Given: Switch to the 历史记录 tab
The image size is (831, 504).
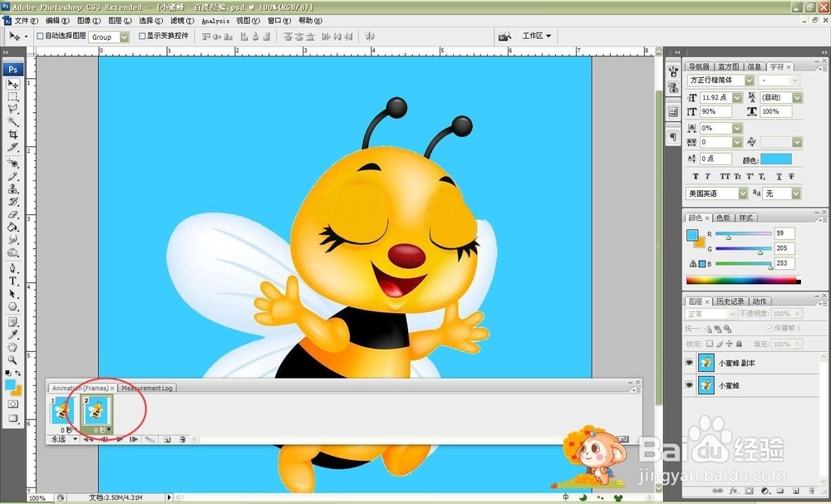Looking at the screenshot, I should [x=730, y=301].
